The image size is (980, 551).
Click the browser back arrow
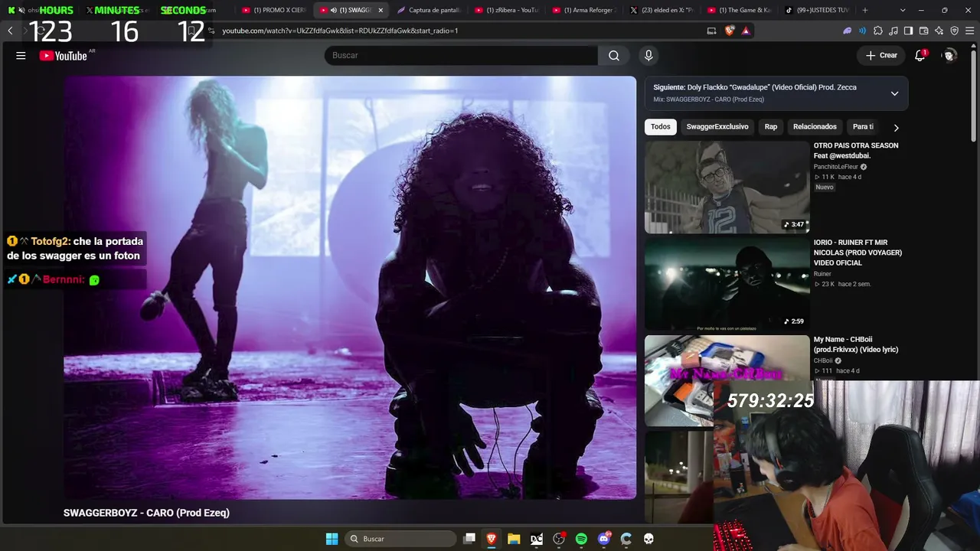click(10, 31)
